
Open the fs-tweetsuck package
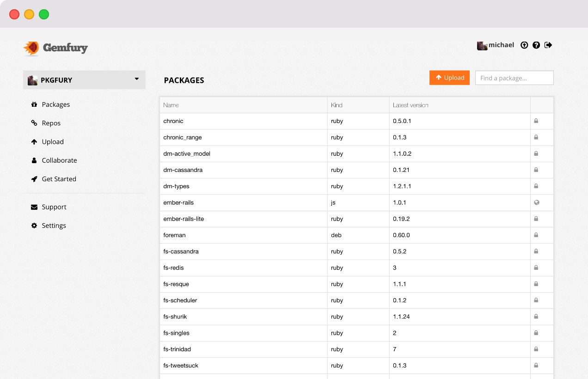point(181,366)
